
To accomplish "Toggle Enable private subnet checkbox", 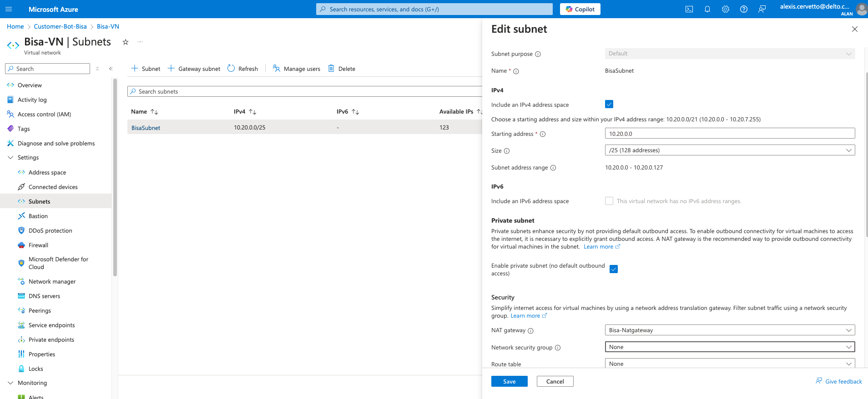I will click(614, 269).
